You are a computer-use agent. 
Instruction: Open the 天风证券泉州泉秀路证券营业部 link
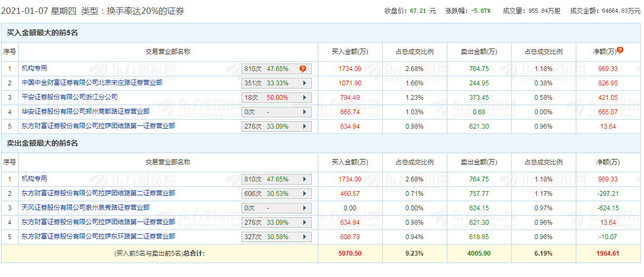pos(85,208)
